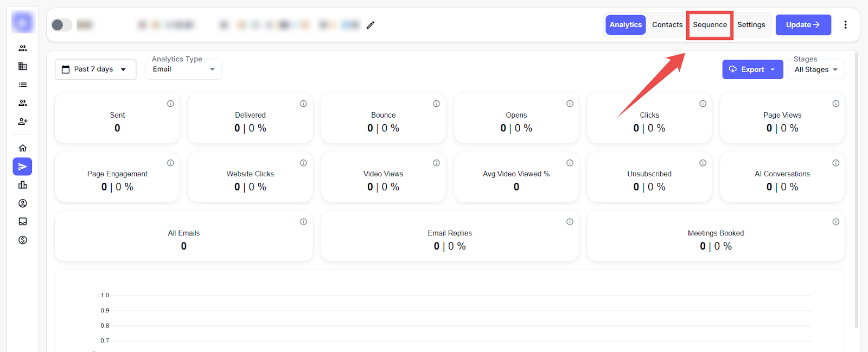The image size is (868, 352).
Task: Expand the Past 7 days date dropdown
Action: (x=95, y=69)
